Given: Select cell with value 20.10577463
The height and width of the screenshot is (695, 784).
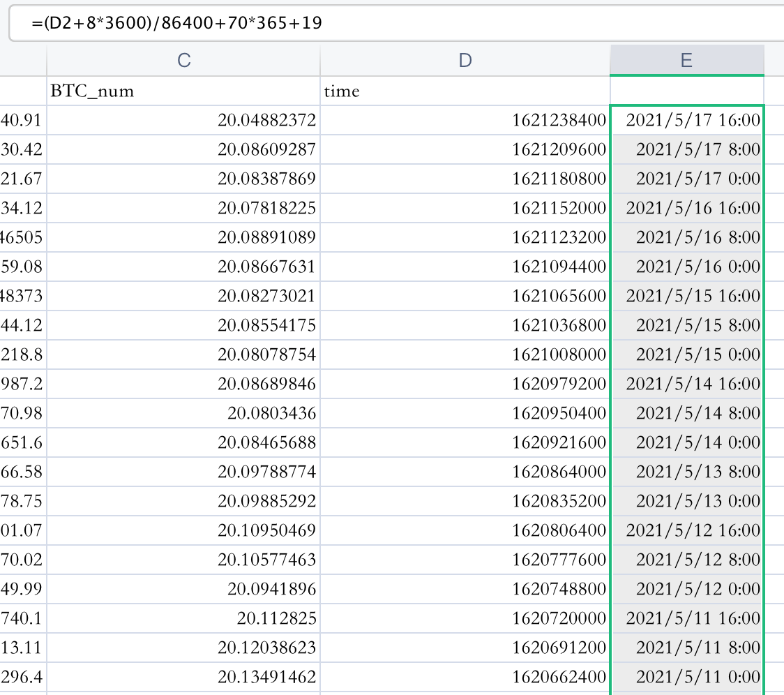Looking at the screenshot, I should pos(183,560).
